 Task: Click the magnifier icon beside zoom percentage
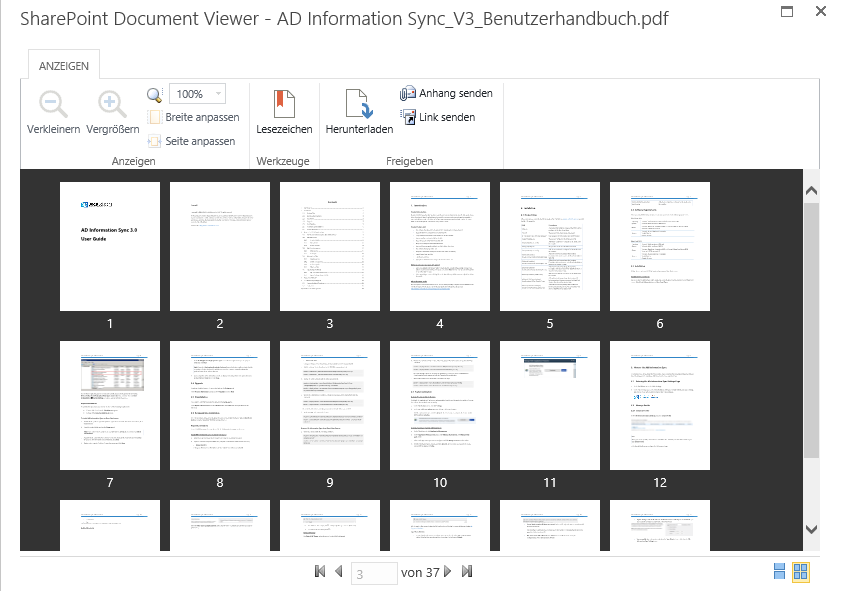click(x=154, y=95)
